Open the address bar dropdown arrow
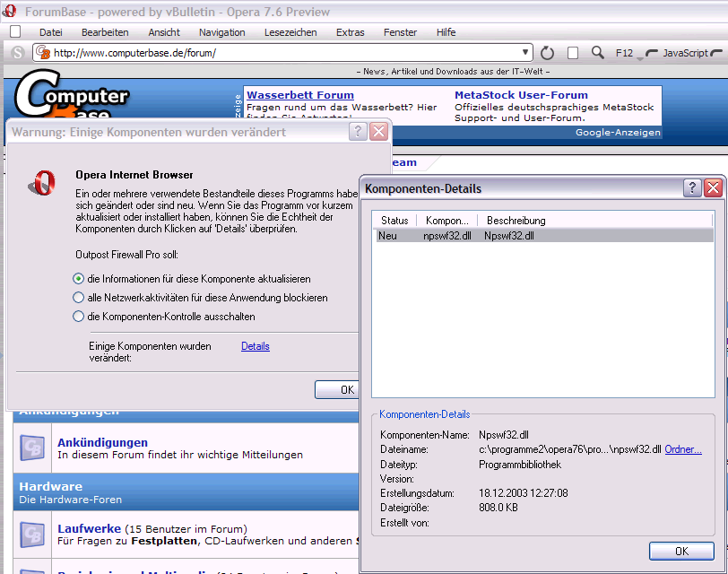Screen dimensions: 728x574 click(525, 52)
